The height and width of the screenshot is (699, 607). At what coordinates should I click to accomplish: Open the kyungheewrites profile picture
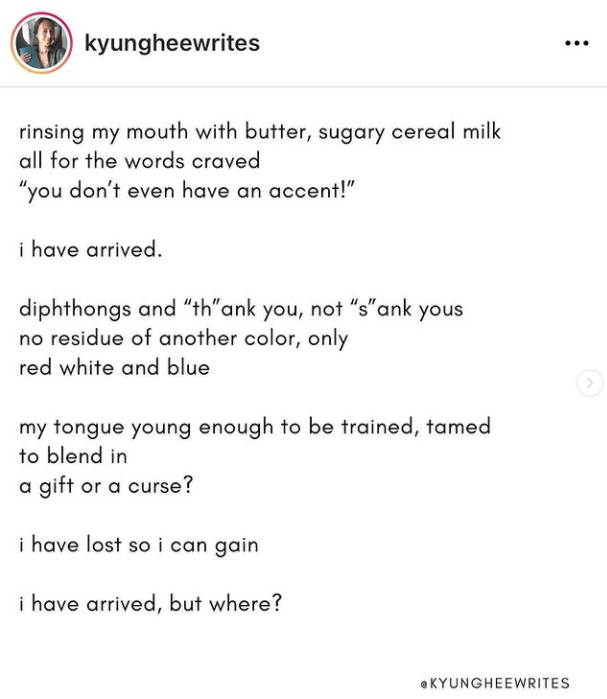click(x=41, y=43)
